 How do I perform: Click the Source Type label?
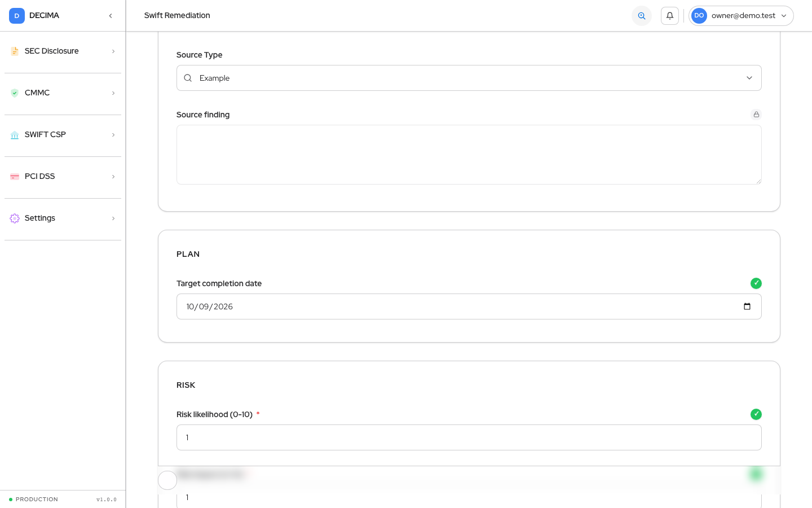click(199, 55)
